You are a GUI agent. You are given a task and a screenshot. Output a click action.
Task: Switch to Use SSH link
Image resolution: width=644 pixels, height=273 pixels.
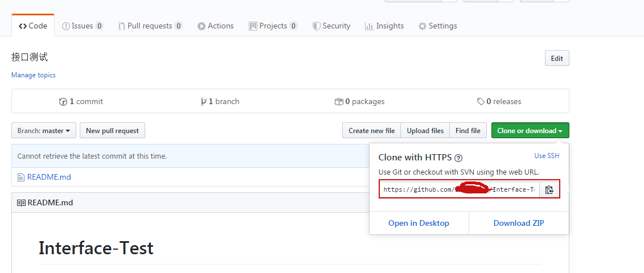pos(547,156)
